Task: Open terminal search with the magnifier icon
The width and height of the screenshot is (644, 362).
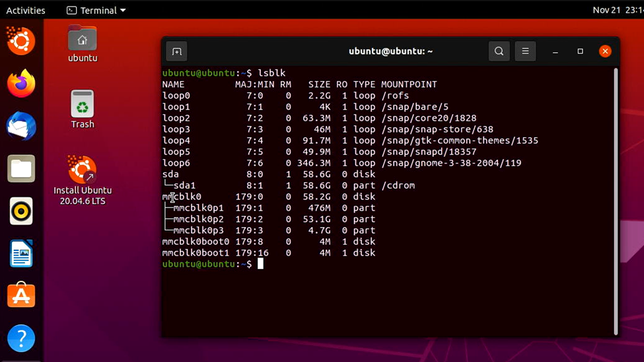Action: point(499,52)
